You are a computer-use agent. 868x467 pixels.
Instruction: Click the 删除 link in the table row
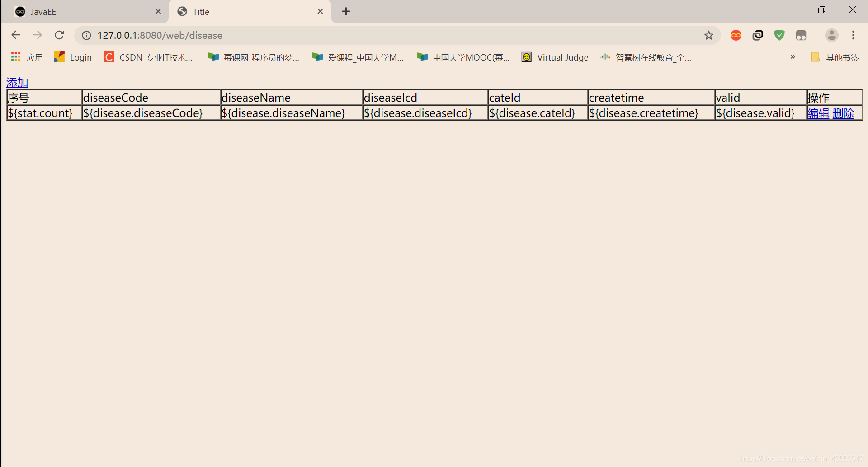[843, 113]
